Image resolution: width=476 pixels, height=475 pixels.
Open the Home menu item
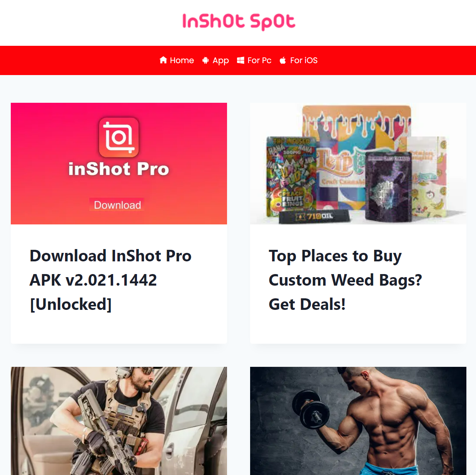coord(177,60)
